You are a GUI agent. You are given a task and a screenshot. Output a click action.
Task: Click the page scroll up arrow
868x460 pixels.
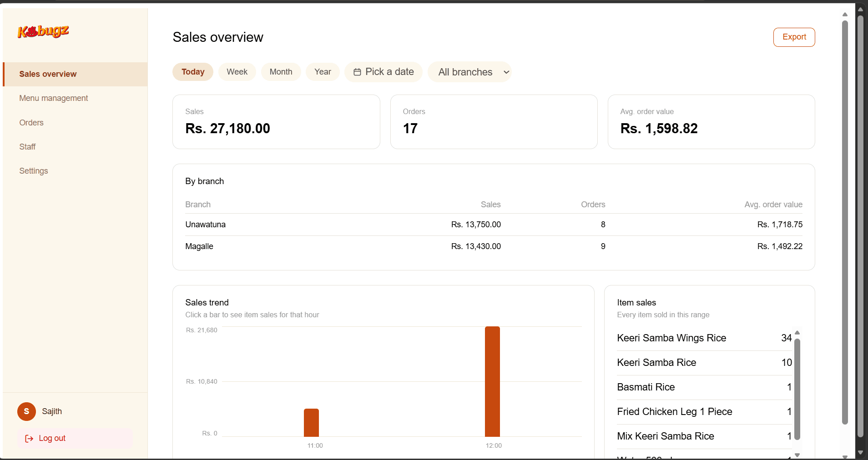click(x=845, y=15)
